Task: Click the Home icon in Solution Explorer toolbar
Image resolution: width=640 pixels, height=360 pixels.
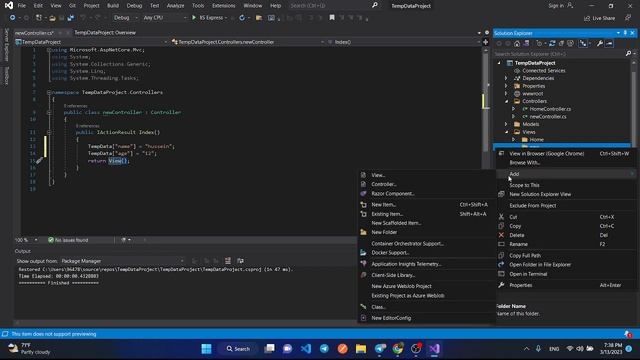Action: (517, 44)
